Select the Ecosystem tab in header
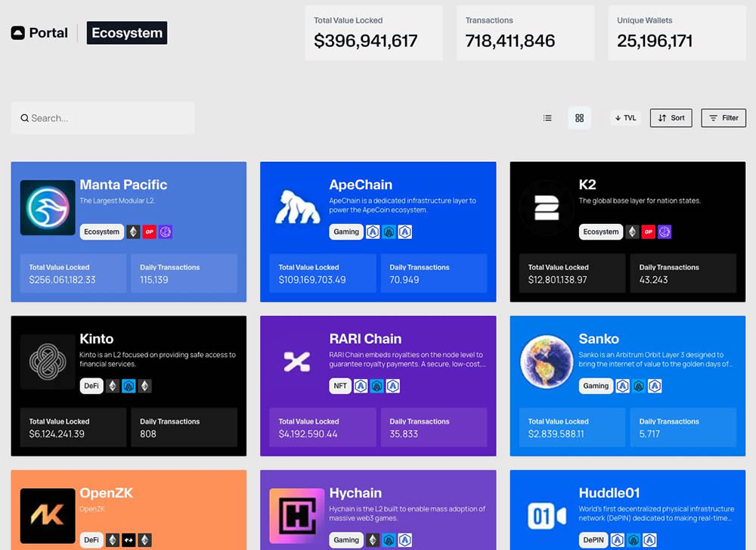756x550 pixels. 126,33
